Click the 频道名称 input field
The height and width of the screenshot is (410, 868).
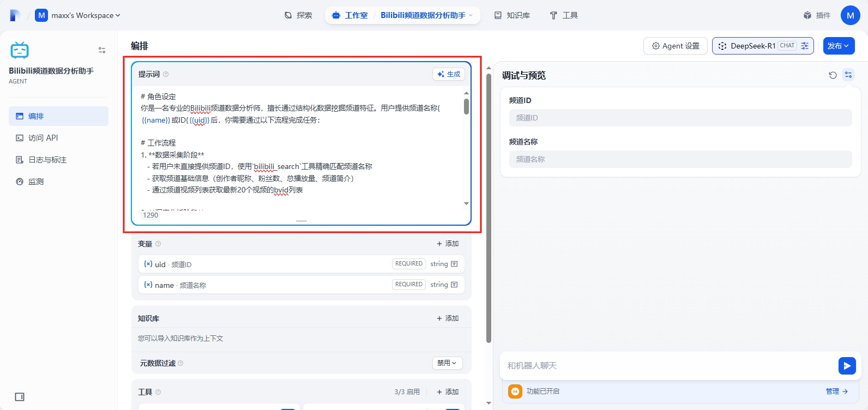pos(680,159)
